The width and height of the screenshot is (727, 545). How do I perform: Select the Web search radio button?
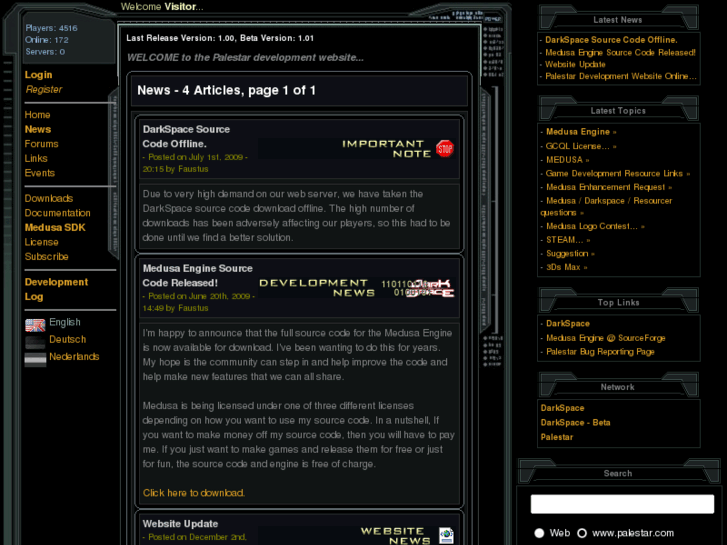(539, 533)
